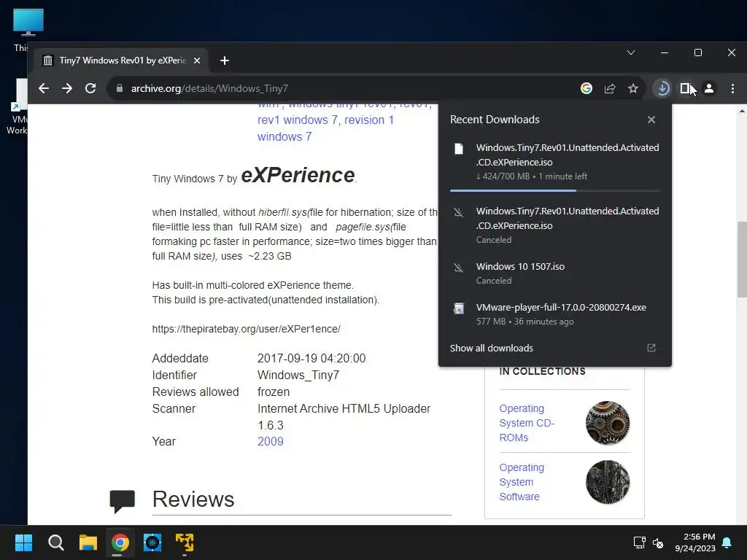Click the Google icon in the address bar
The image size is (747, 560).
coord(587,88)
